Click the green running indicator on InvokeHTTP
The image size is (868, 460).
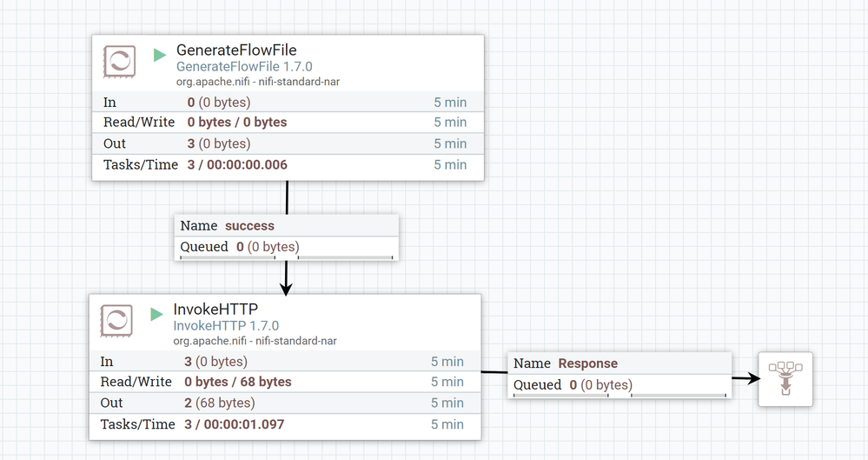pos(157,314)
